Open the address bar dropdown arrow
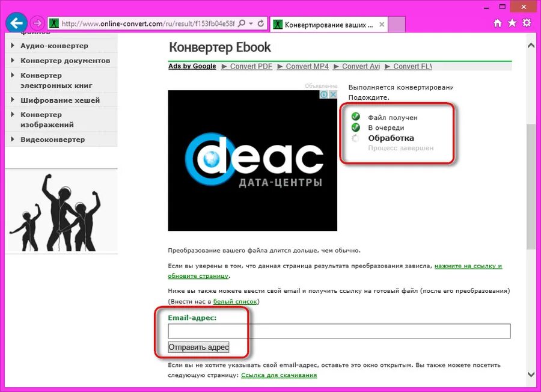541x392 pixels. pos(251,23)
